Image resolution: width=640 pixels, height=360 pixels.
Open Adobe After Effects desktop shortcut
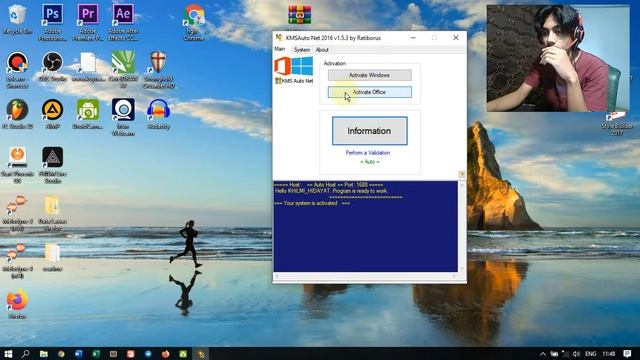[123, 21]
